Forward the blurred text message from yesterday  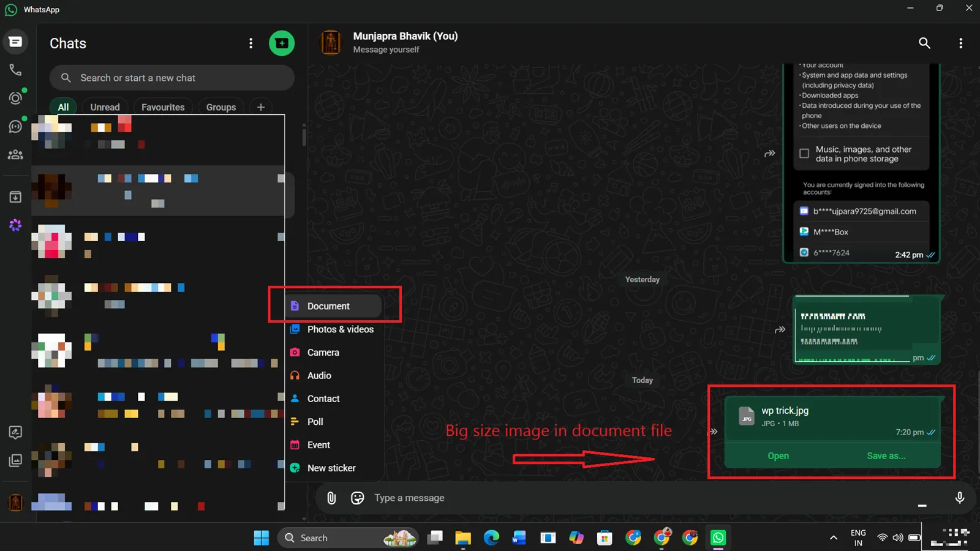780,329
